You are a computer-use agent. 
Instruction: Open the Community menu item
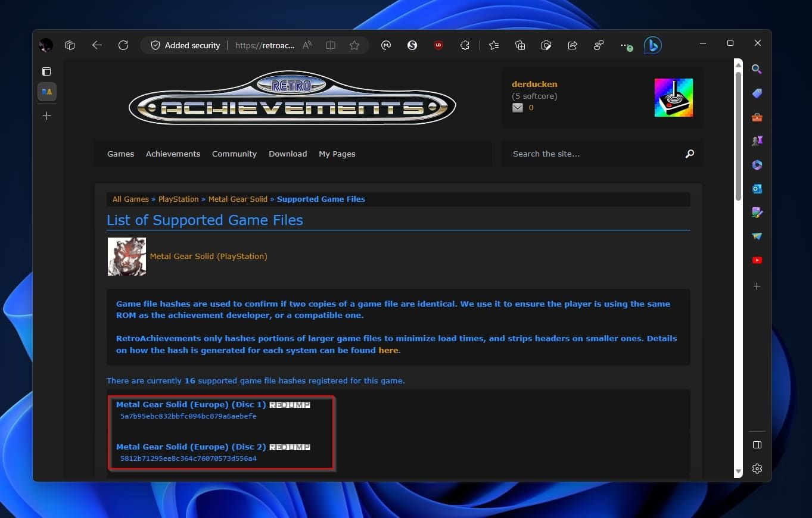234,154
